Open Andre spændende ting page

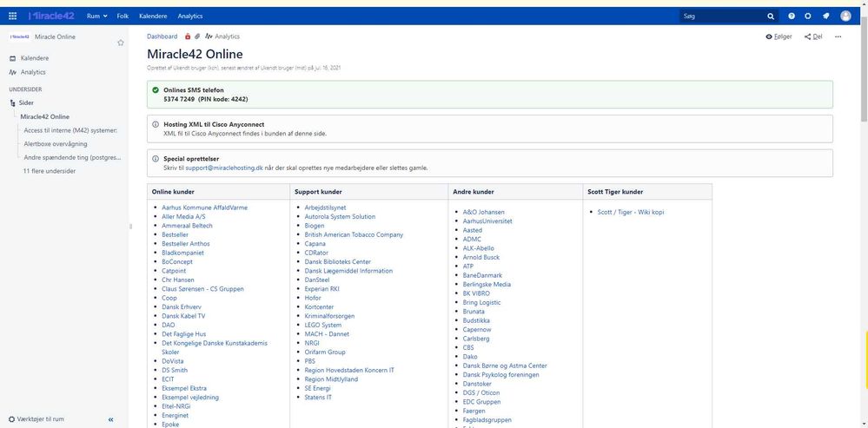pos(72,158)
